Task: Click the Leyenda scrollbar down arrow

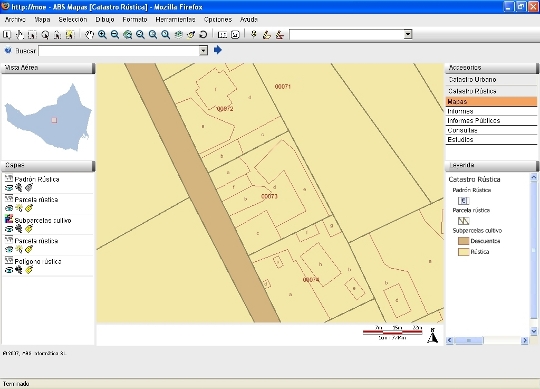Action: tap(533, 331)
